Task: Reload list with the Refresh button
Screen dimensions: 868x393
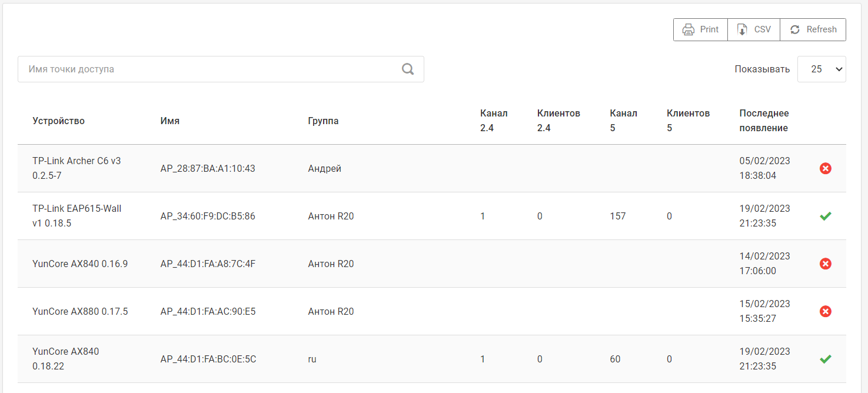Action: click(x=813, y=29)
